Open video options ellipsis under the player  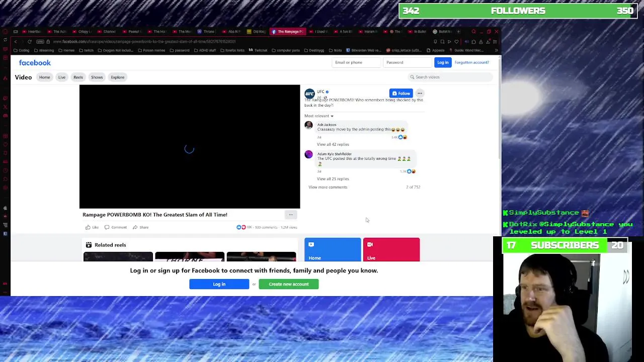[290, 215]
